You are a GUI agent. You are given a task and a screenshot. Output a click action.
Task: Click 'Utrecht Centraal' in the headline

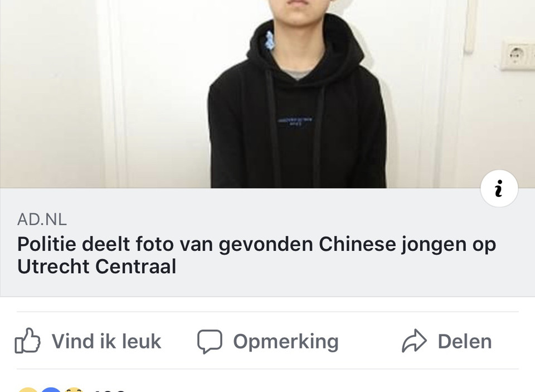(96, 267)
